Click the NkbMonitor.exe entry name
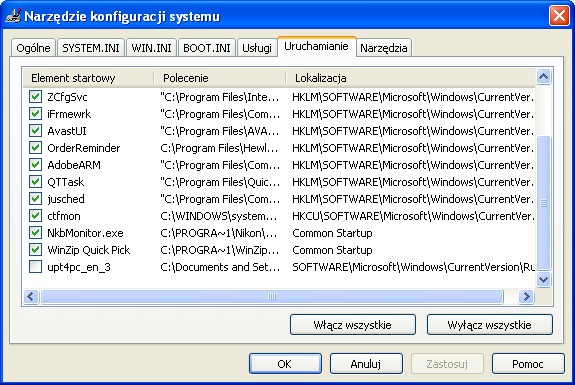The height and width of the screenshot is (385, 575). point(85,233)
